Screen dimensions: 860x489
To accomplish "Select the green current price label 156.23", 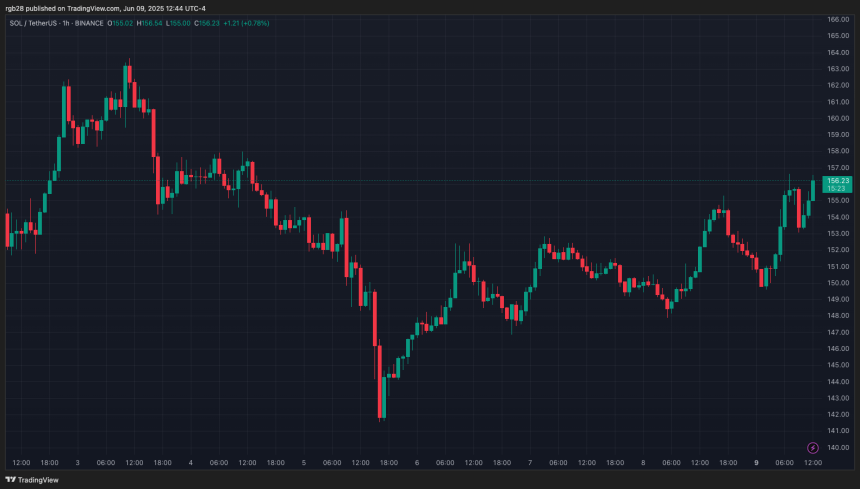I will tap(835, 180).
